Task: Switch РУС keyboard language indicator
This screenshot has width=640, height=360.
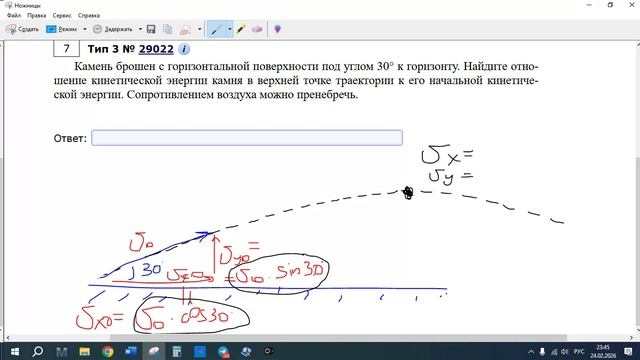Action: 579,351
